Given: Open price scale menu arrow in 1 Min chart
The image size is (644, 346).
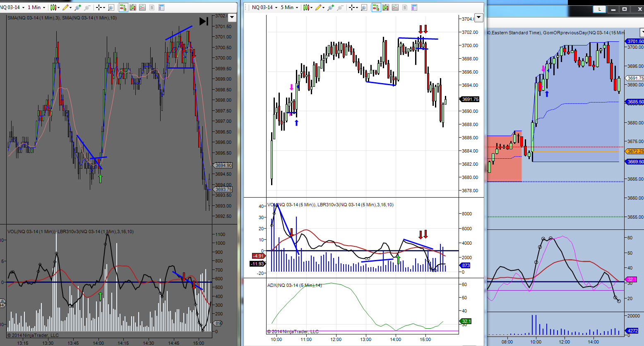Looking at the screenshot, I should click(x=232, y=17).
